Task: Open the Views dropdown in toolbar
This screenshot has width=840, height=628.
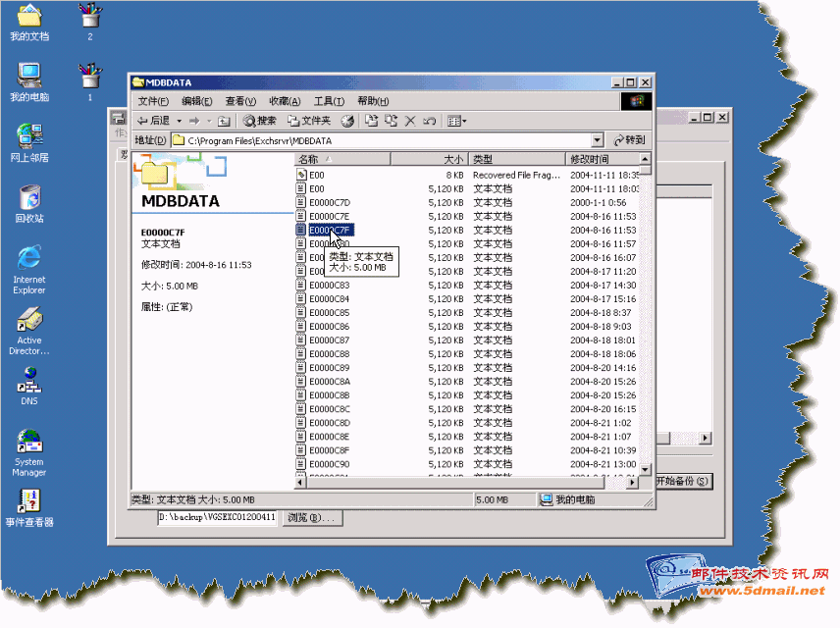Action: point(457,121)
